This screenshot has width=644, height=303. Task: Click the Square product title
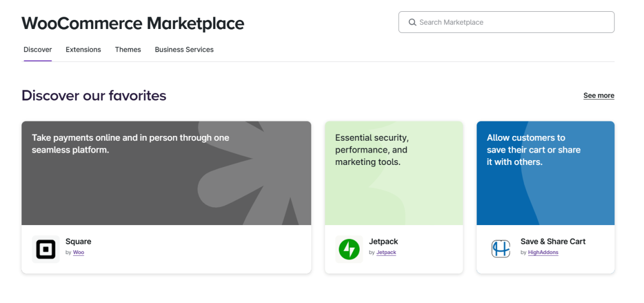point(78,242)
